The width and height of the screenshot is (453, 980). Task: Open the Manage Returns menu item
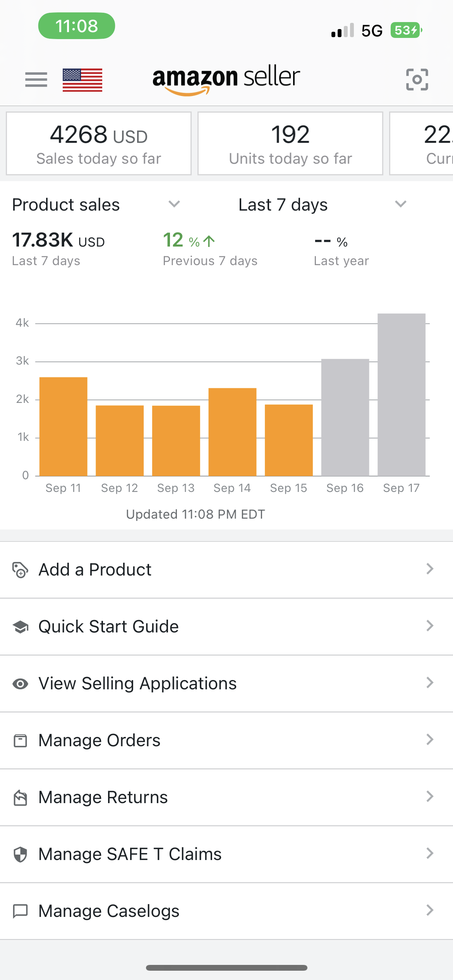226,797
